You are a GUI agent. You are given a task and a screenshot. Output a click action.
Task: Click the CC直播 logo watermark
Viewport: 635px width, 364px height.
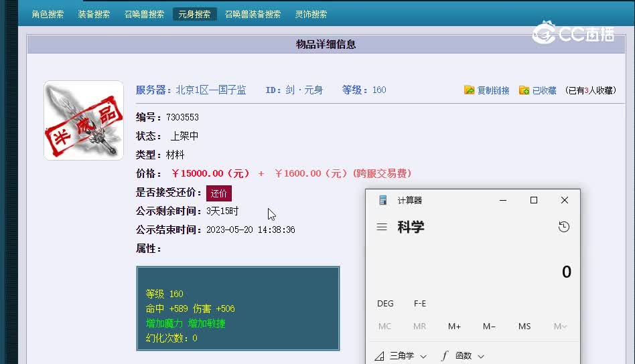573,33
